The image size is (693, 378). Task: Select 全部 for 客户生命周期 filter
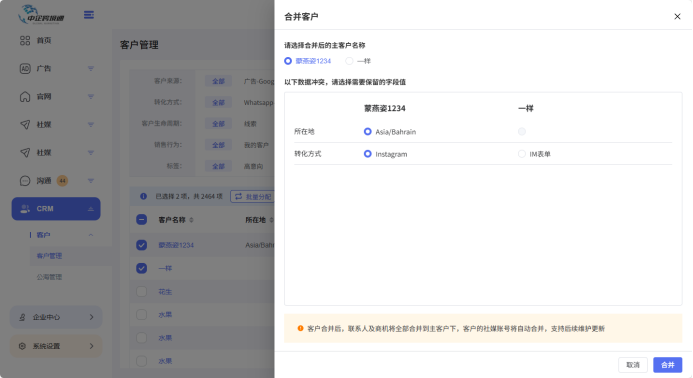(x=218, y=124)
